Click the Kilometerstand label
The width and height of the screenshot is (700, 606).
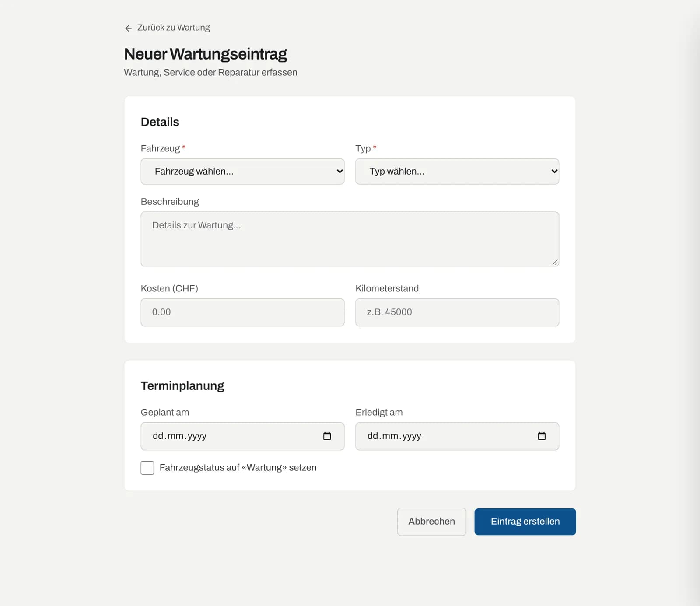387,288
